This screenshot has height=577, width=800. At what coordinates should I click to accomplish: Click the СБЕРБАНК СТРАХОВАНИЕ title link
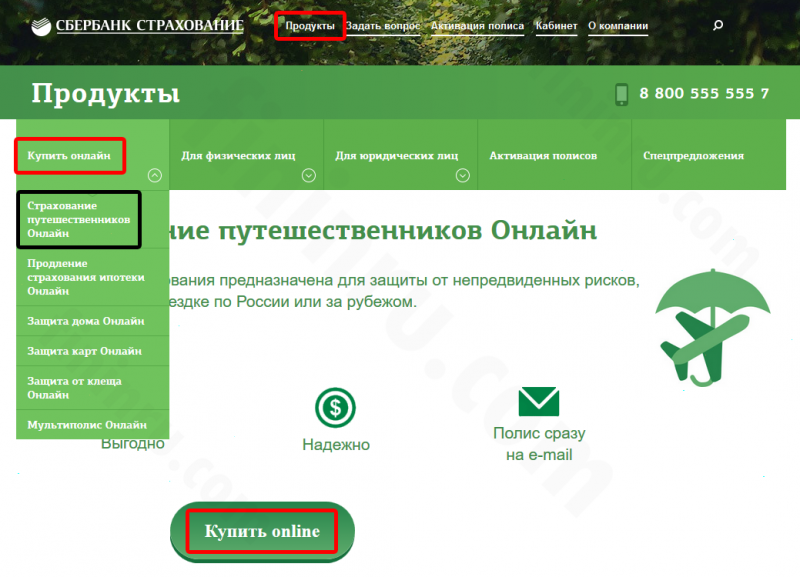click(149, 26)
